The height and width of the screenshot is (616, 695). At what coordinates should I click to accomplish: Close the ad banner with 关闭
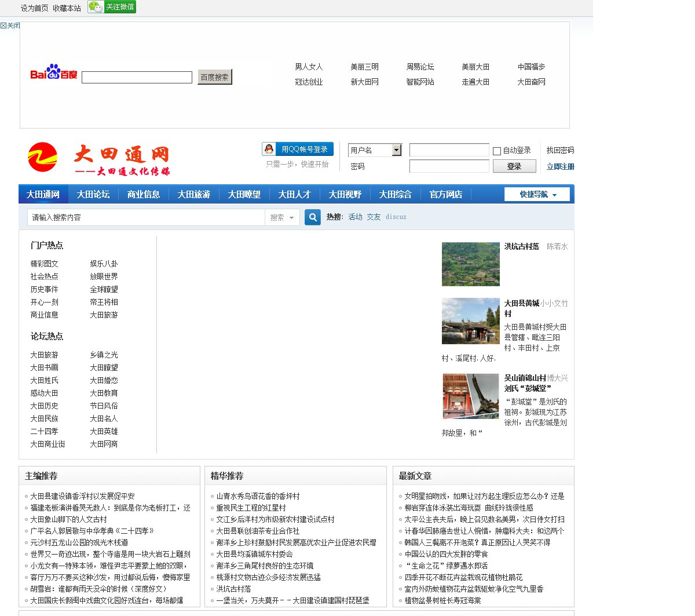tap(10, 25)
